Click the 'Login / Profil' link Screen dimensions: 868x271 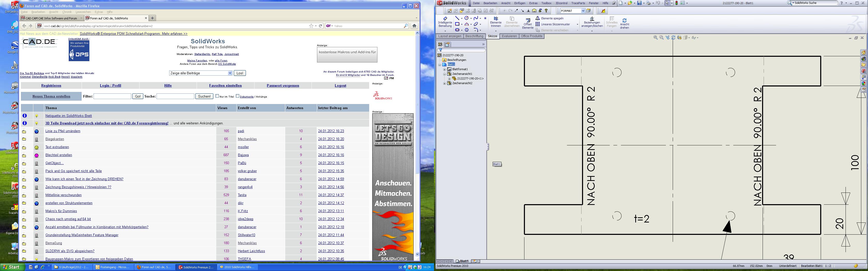click(111, 85)
